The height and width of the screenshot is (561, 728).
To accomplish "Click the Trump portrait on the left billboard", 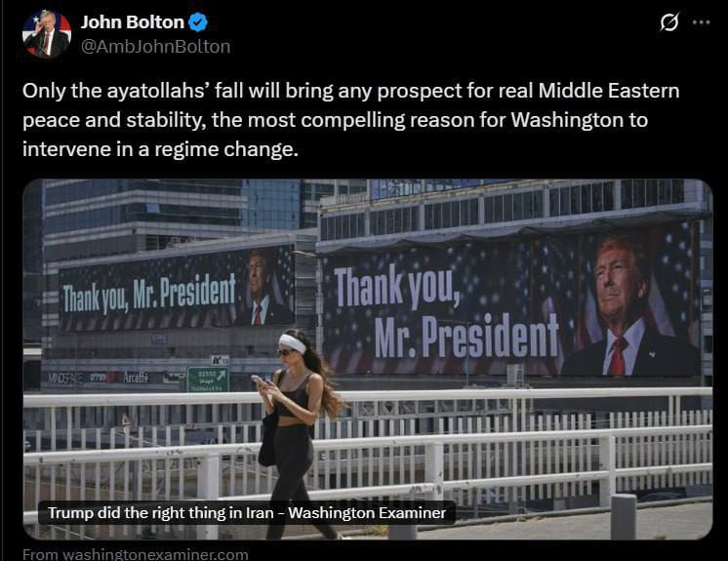I will 263,287.
